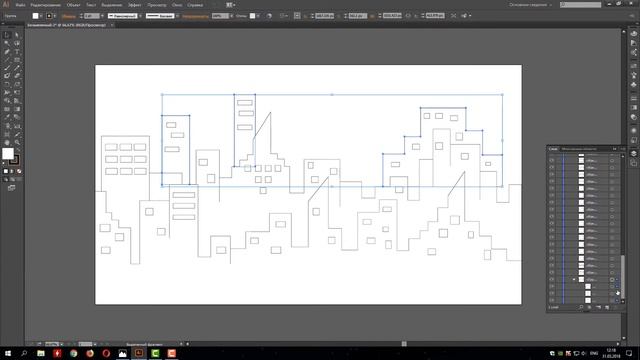This screenshot has height=360, width=640.
Task: Choose the Rectangle tool
Action: point(17,60)
